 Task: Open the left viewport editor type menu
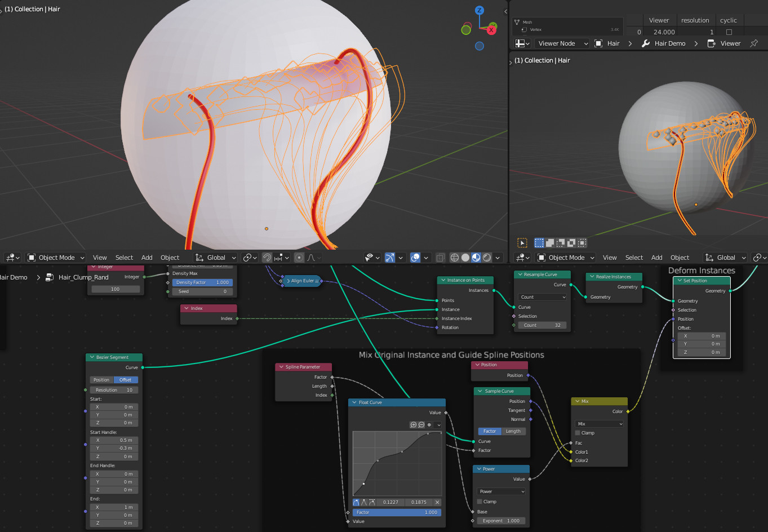point(12,258)
